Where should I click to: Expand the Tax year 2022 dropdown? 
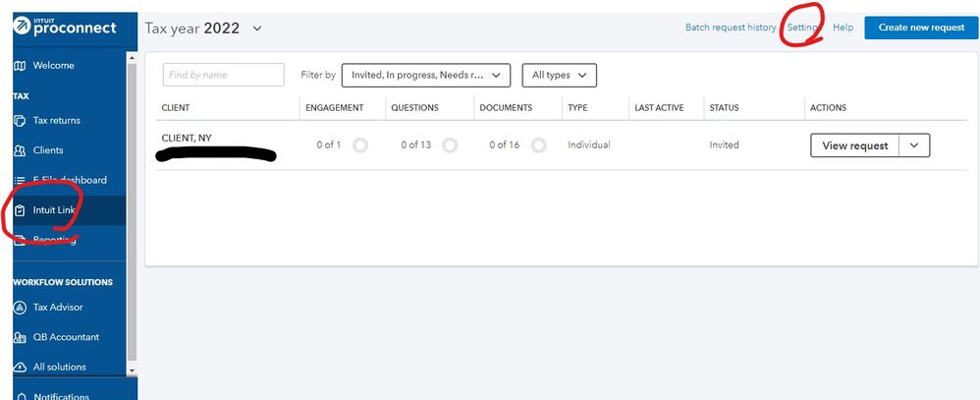click(x=257, y=29)
